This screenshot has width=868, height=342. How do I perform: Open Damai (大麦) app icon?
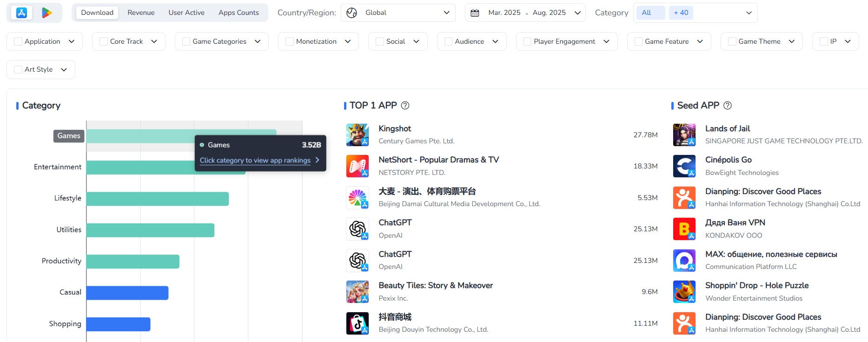coord(358,198)
